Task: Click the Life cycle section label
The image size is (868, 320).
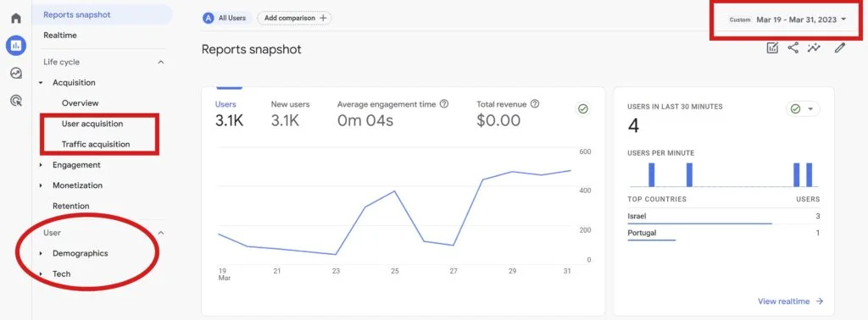Action: 61,62
